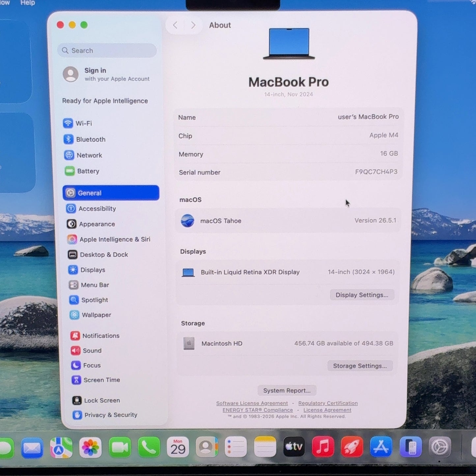This screenshot has height=476, width=476.
Task: Click the Display Settings button
Action: [x=362, y=295]
